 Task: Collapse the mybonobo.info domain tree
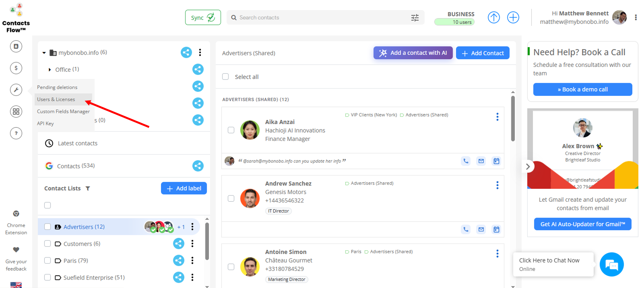(44, 53)
